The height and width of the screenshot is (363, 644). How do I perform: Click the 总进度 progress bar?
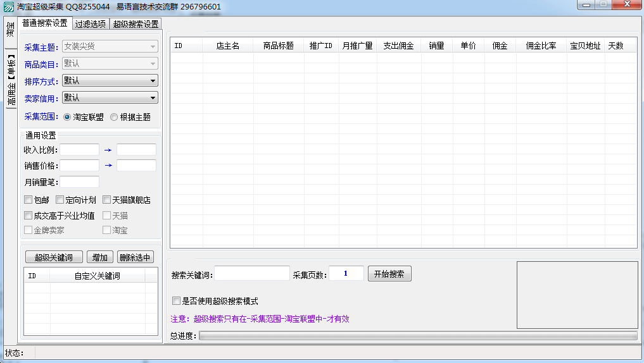click(418, 336)
